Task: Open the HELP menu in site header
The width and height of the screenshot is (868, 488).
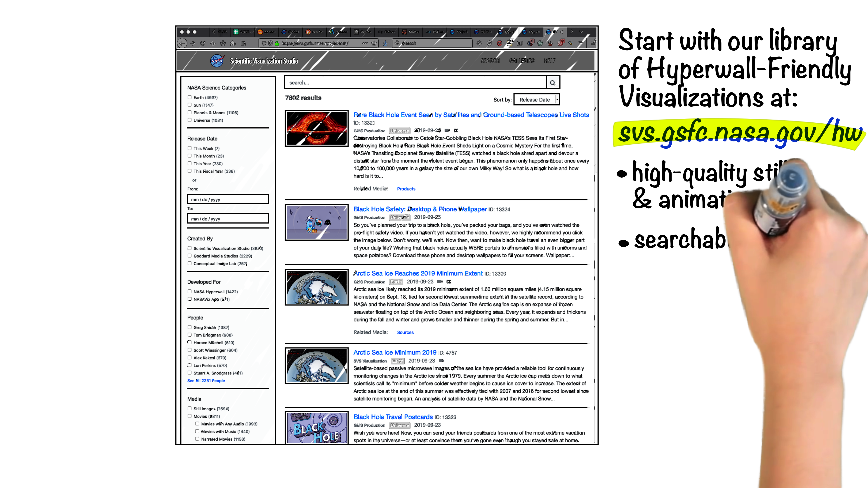Action: click(550, 61)
